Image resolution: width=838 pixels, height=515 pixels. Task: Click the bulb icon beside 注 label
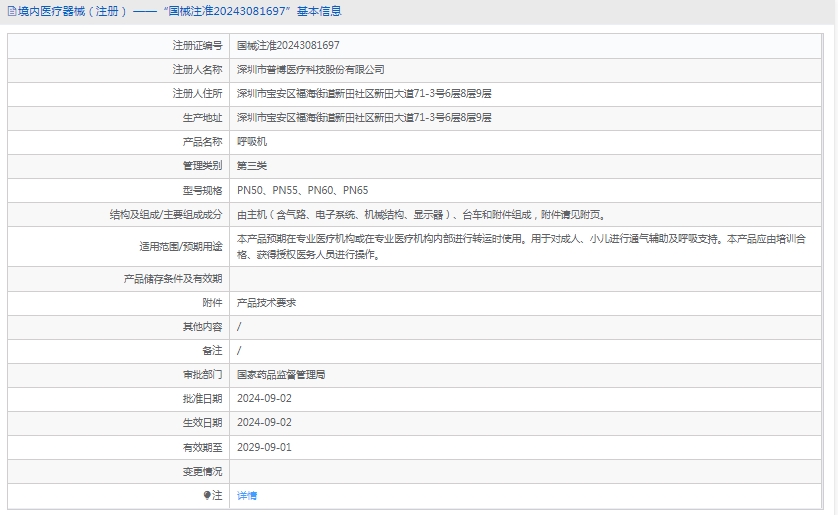207,496
